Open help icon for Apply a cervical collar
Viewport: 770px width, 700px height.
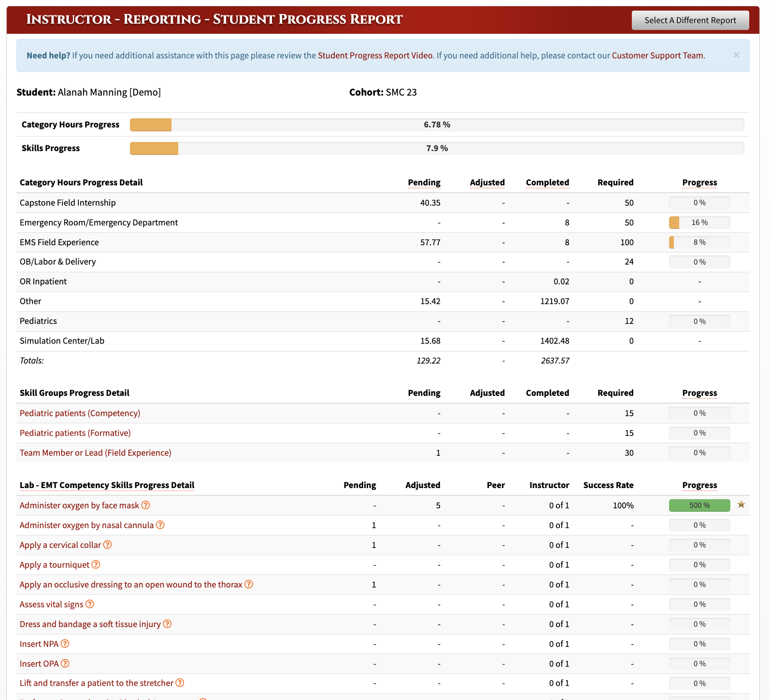coord(108,545)
